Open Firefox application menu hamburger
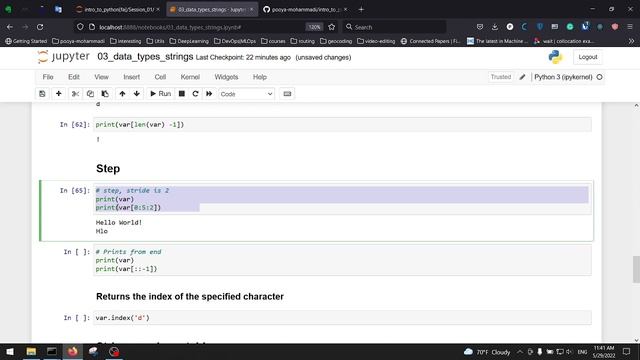This screenshot has height=360, width=640. click(630, 27)
